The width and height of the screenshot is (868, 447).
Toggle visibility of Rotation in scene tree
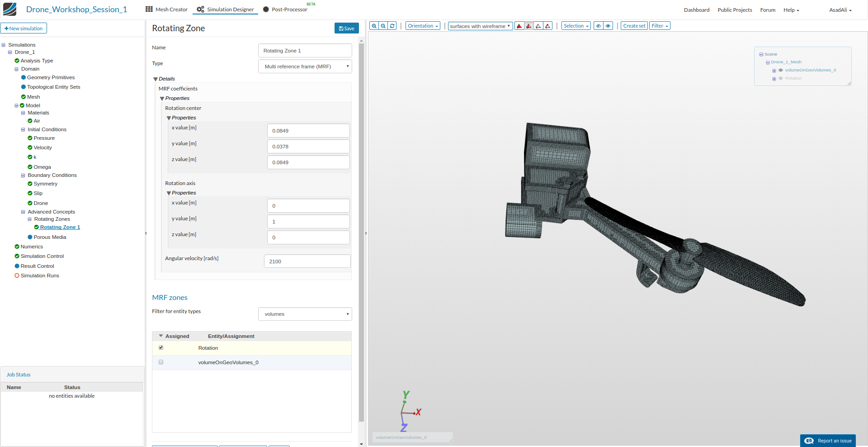click(781, 78)
